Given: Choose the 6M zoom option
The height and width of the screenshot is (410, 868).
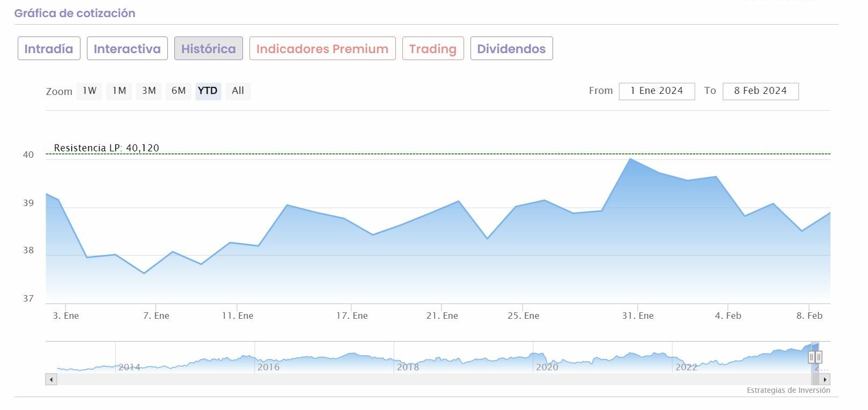Looking at the screenshot, I should tap(178, 91).
